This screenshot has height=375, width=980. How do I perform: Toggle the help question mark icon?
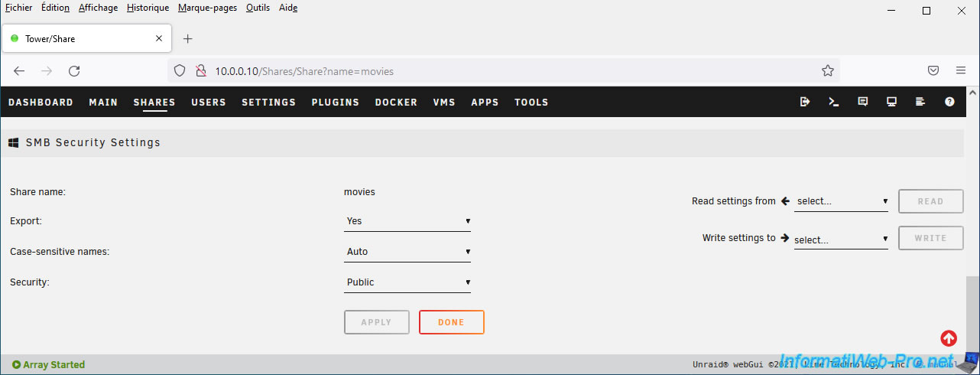(949, 102)
